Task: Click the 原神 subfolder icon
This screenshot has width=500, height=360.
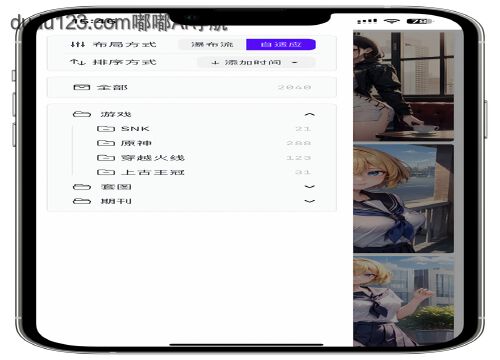Action: 106,143
